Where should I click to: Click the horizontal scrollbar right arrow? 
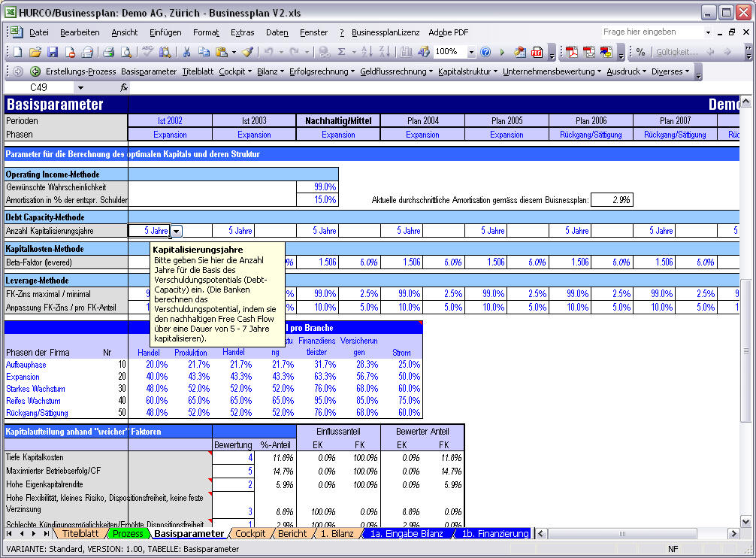click(x=733, y=533)
